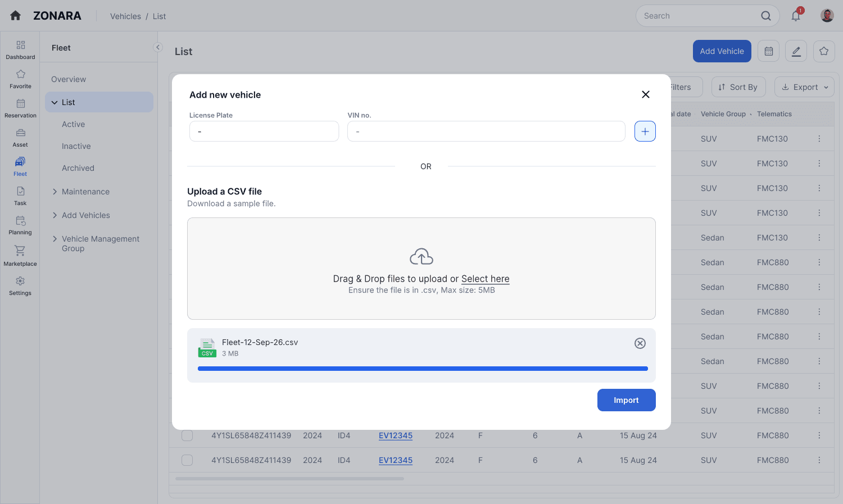The height and width of the screenshot is (504, 843).
Task: Click the home icon next to ZONARA
Action: tap(16, 16)
